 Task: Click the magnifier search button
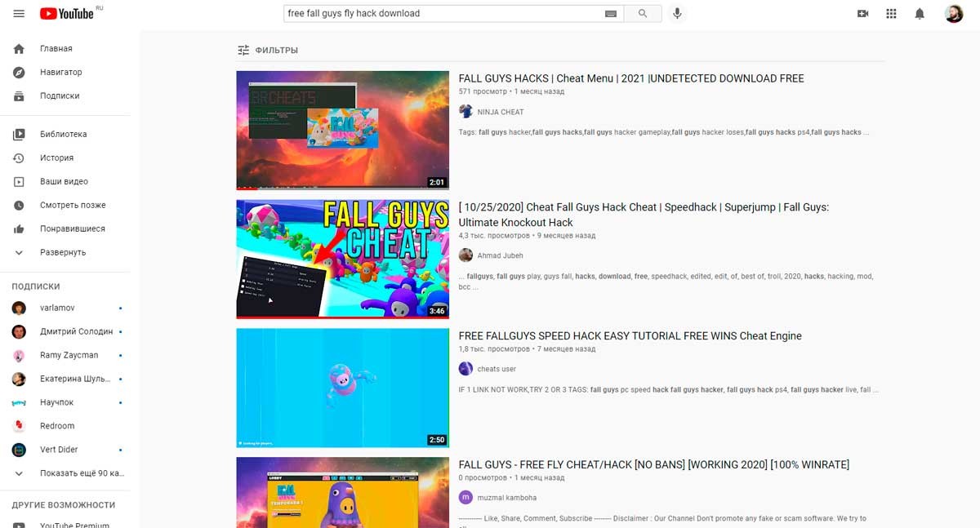(643, 14)
